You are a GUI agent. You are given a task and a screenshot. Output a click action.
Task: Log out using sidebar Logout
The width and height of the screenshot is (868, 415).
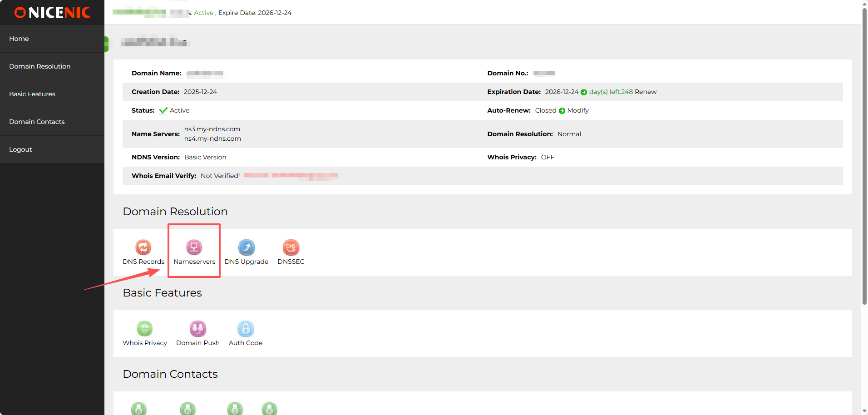20,149
